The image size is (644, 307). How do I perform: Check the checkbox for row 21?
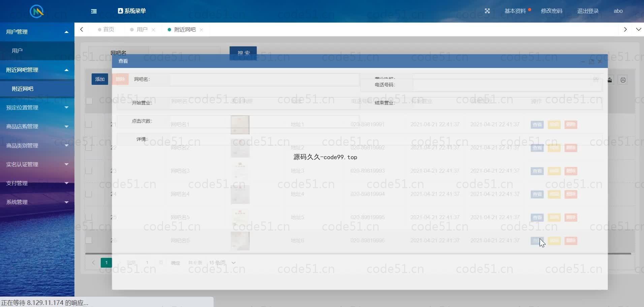[x=89, y=124]
